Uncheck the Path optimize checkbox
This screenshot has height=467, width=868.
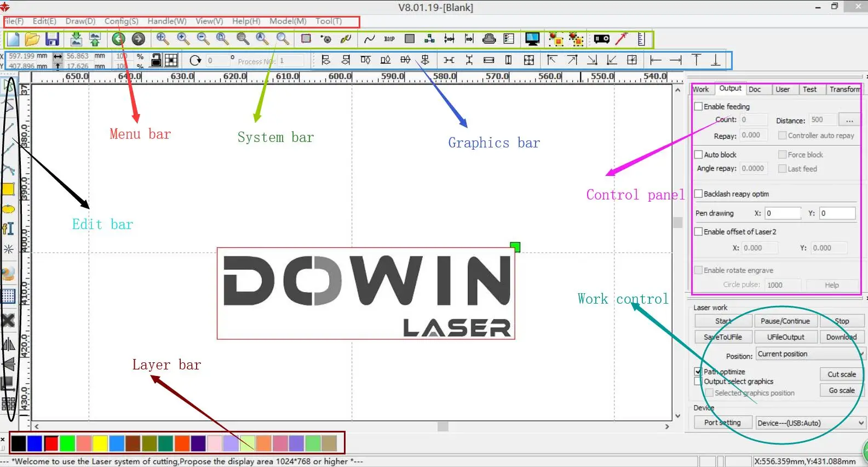coord(698,372)
